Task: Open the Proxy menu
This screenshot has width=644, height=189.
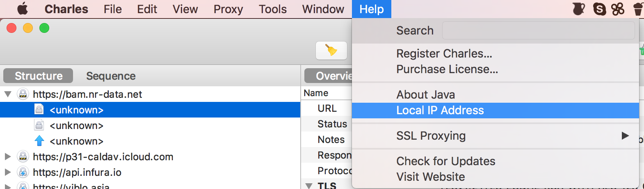Action: coord(228,9)
